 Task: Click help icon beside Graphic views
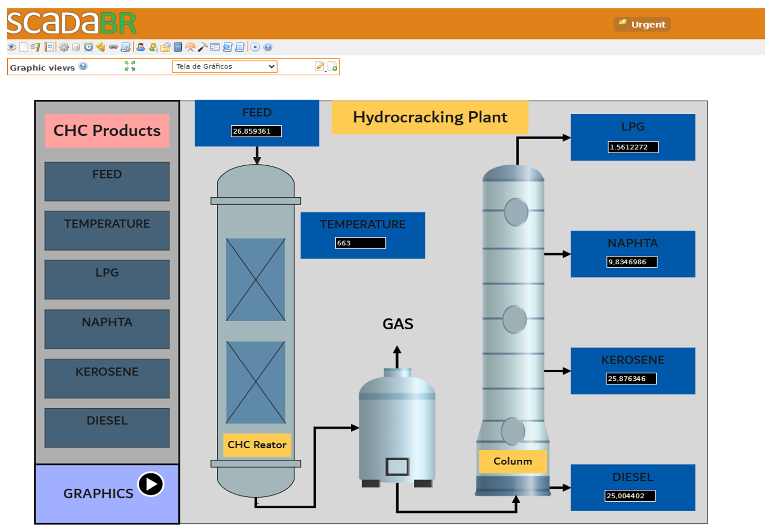[x=83, y=66]
